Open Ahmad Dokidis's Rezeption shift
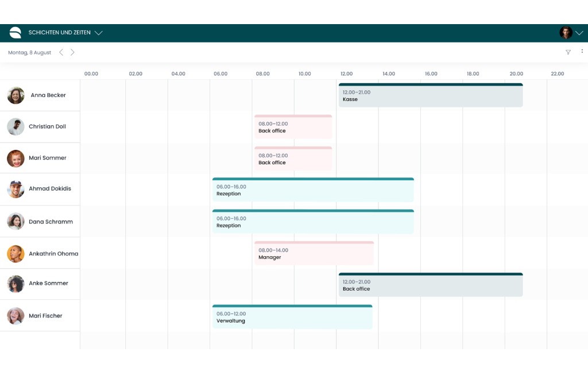 click(313, 190)
